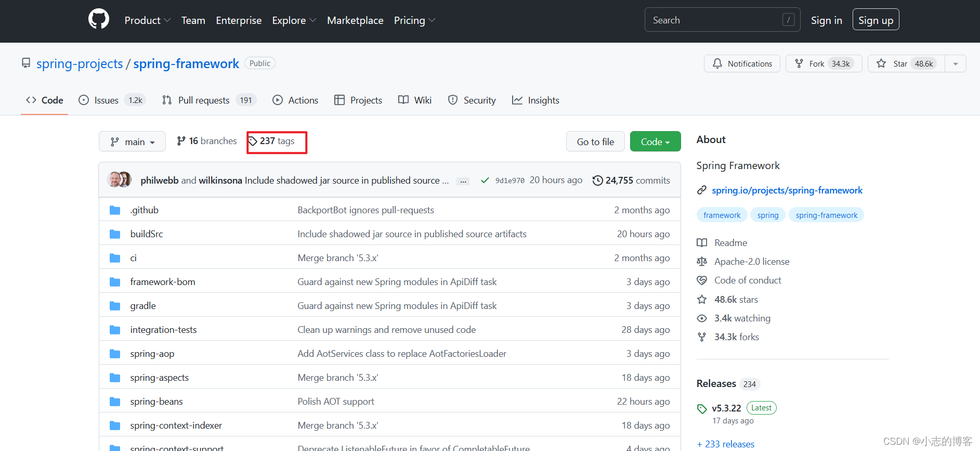
Task: Click in the Search input field
Action: pos(722,20)
